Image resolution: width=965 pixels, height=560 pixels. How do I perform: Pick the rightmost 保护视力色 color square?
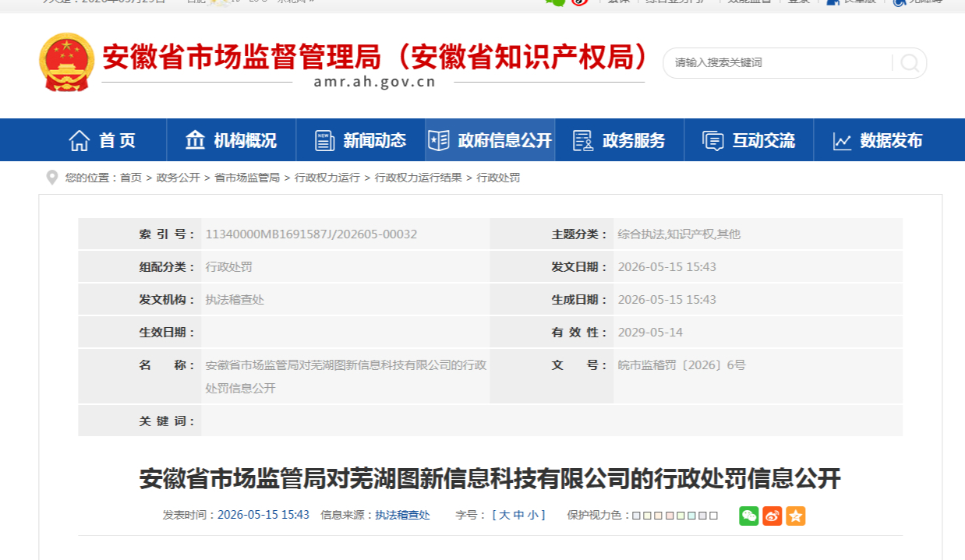click(x=713, y=516)
